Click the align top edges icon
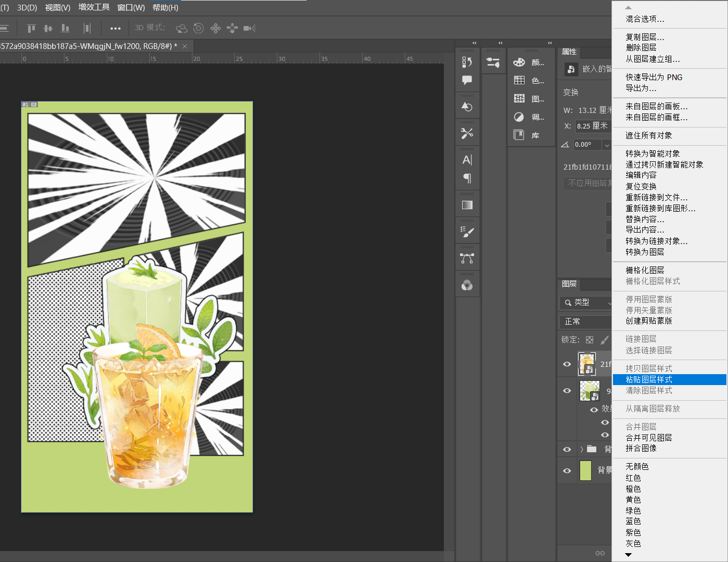 (x=31, y=28)
